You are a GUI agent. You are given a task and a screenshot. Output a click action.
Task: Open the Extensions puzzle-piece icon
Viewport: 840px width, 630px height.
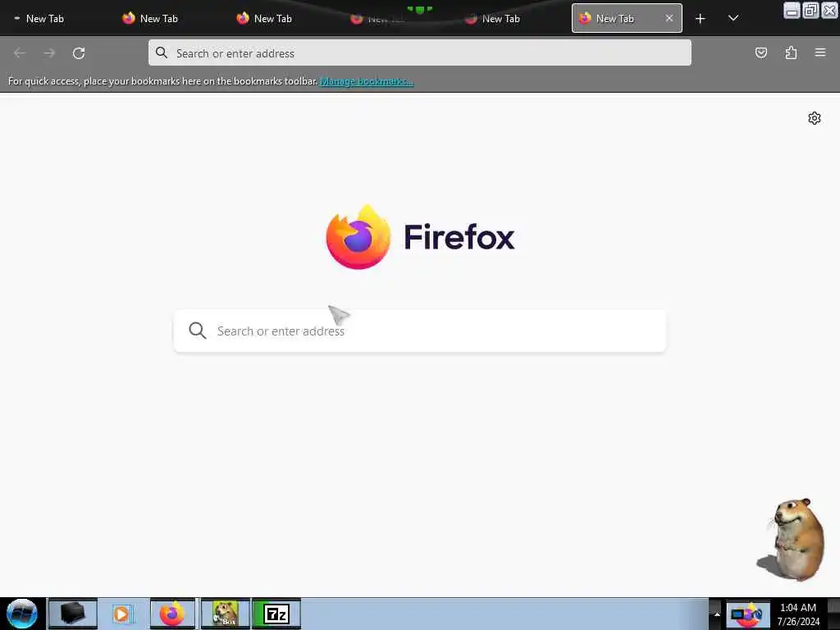pyautogui.click(x=791, y=52)
